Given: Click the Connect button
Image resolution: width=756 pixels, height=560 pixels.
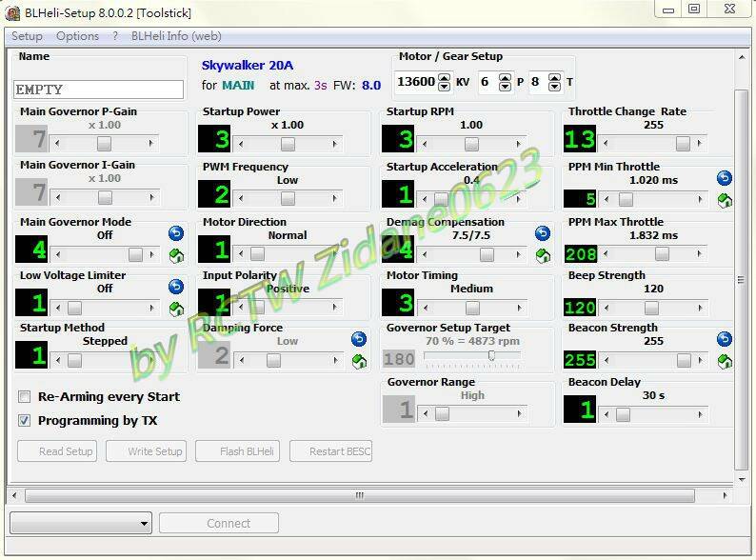Looking at the screenshot, I should (219, 524).
